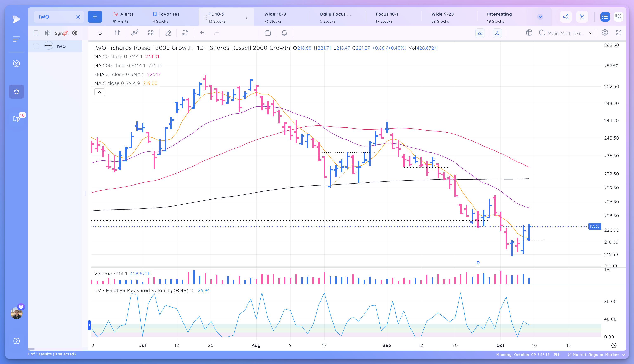Click the IWO price label on axis
634x364 pixels.
[594, 227]
